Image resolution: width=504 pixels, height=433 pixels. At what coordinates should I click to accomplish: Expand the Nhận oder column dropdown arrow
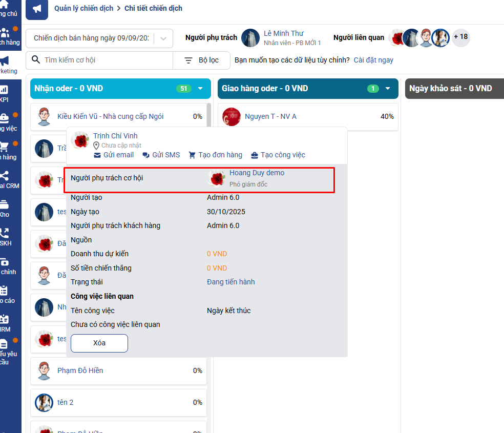(200, 89)
